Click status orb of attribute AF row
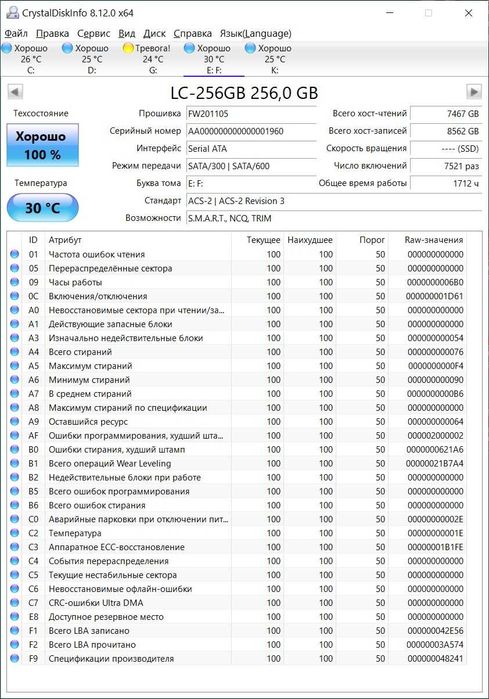 click(x=15, y=435)
